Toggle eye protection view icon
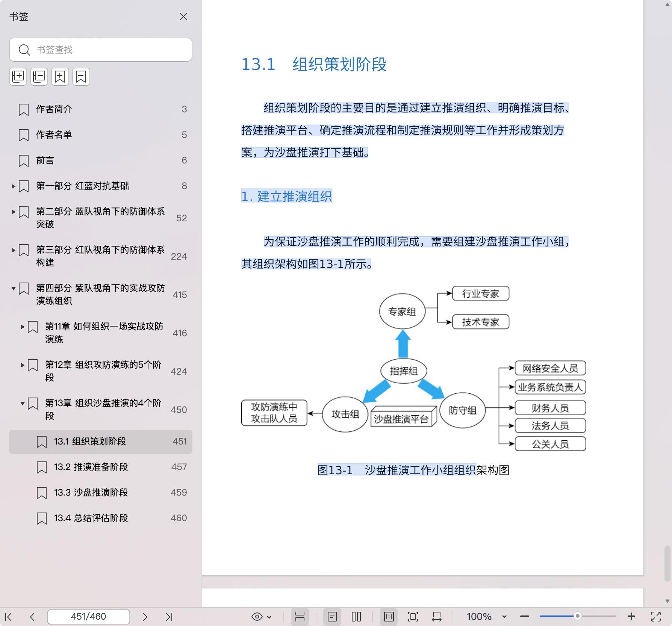The height and width of the screenshot is (626, 672). pos(257,617)
